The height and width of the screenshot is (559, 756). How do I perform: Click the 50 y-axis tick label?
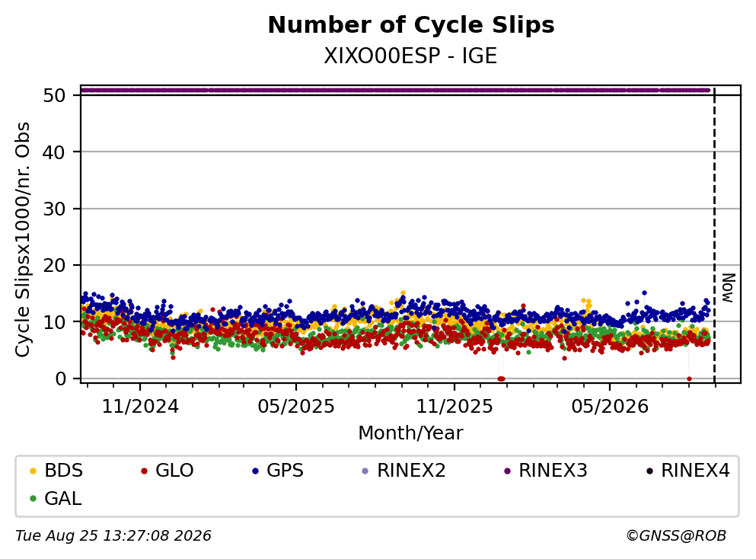[54, 95]
